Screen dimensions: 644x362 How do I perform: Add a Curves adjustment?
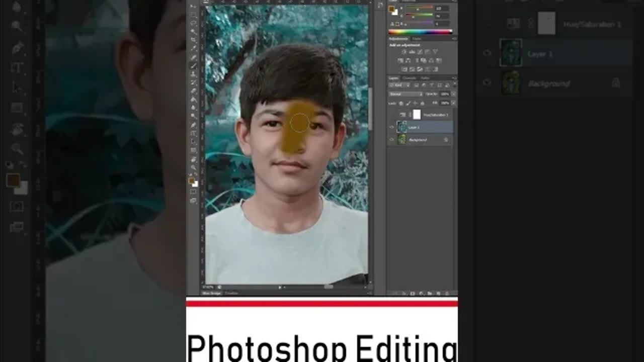[420, 51]
